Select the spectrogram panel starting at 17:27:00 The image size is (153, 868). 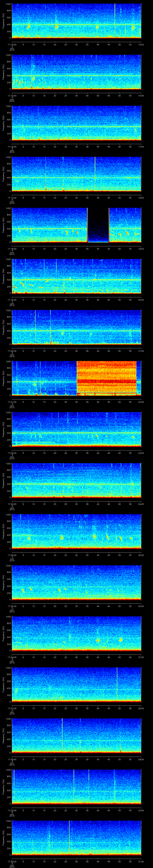coord(77,685)
